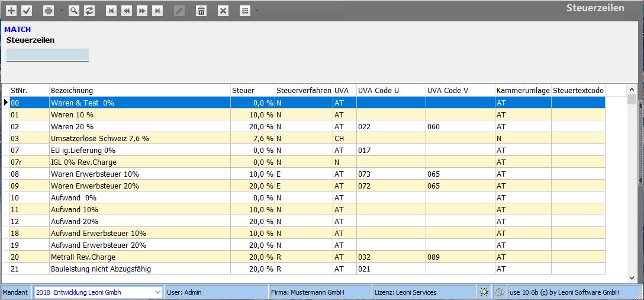This screenshot has width=644, height=300.
Task: Click UVA Code U cell '021'
Action: point(391,269)
